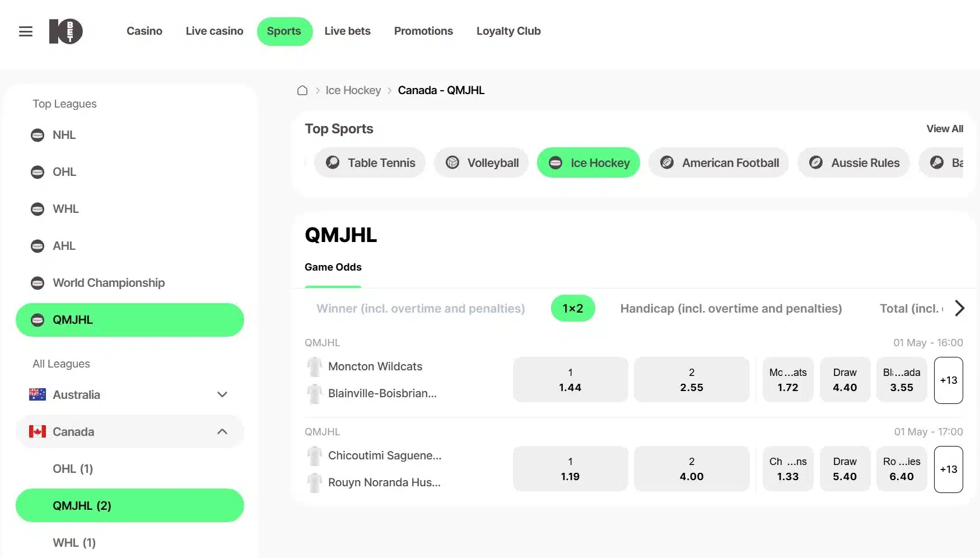Switch to Handicap (incl. overtime and penalties) tab
This screenshot has width=980, height=558.
[x=731, y=309]
